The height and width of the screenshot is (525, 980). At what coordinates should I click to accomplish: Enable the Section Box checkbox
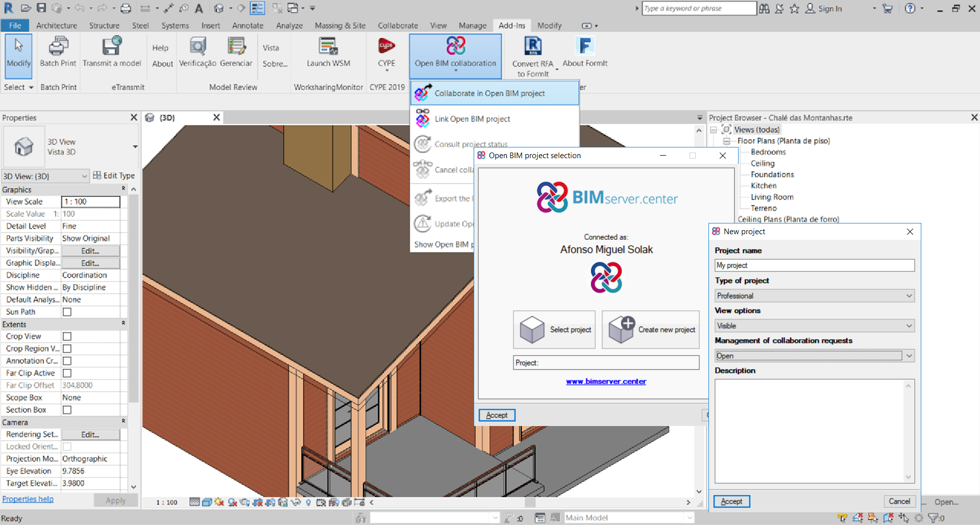click(x=67, y=410)
